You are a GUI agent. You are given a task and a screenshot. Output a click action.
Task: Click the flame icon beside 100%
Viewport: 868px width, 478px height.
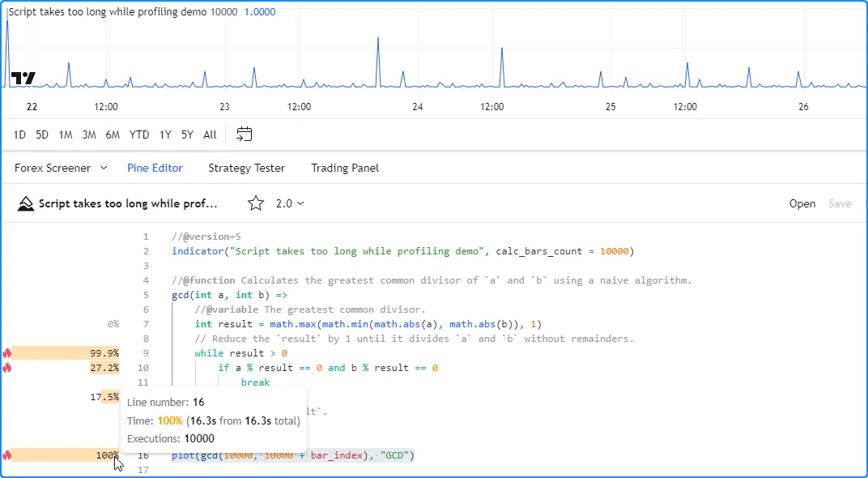coord(7,455)
